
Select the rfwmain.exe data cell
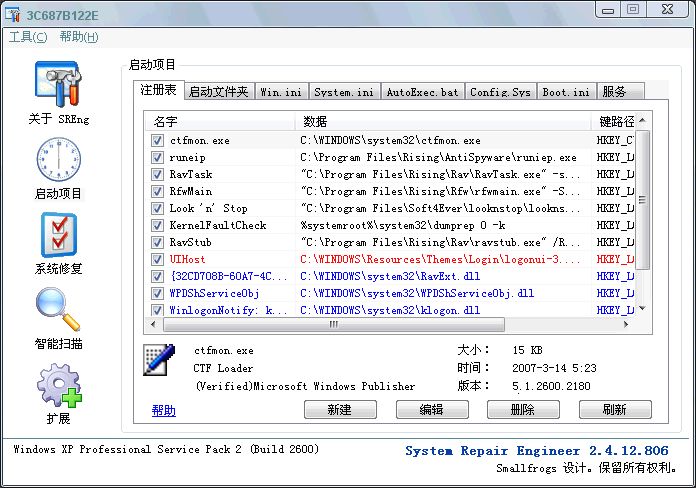click(x=440, y=191)
